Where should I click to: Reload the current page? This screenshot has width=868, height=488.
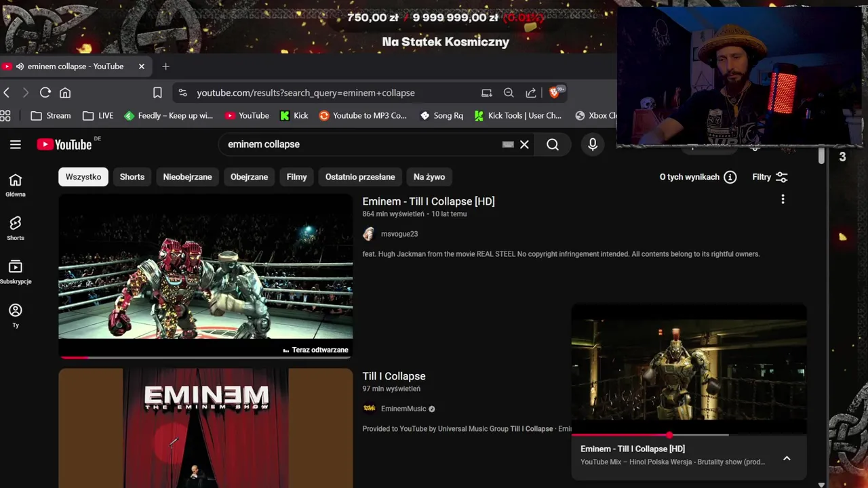(x=45, y=93)
